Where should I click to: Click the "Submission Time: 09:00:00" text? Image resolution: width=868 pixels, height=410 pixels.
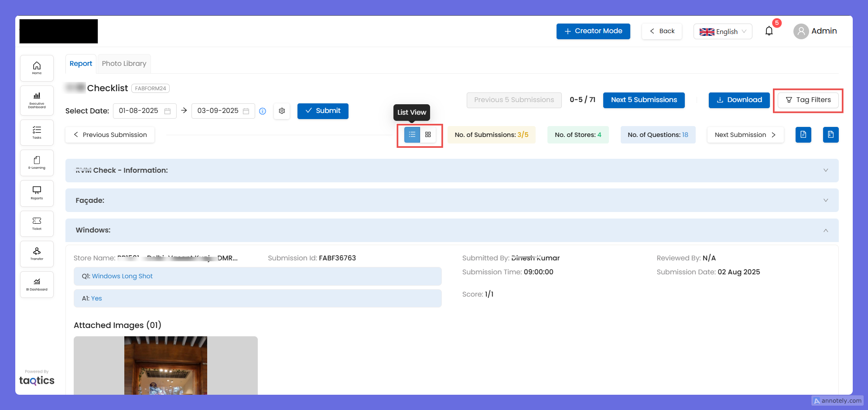click(508, 272)
